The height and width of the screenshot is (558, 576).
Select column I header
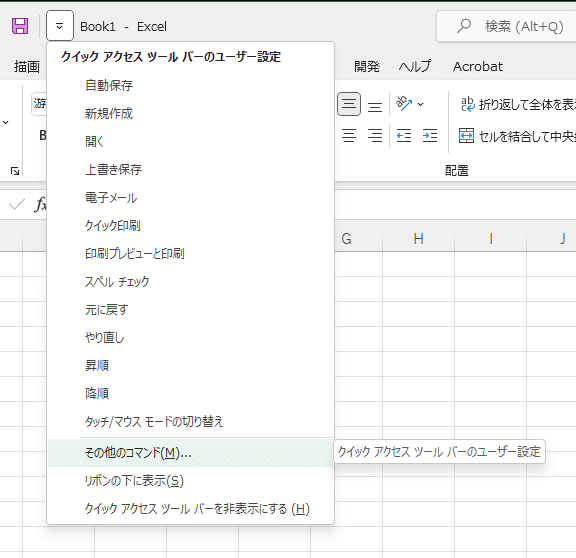pyautogui.click(x=491, y=239)
